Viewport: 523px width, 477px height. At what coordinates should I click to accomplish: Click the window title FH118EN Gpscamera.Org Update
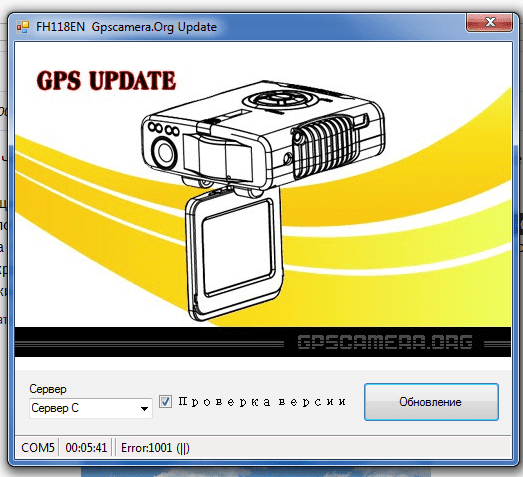(126, 27)
